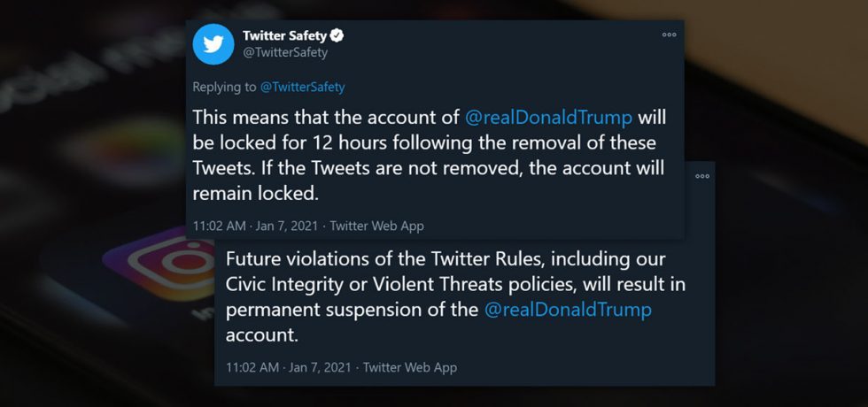Click the 11:02 AM time on the second tweet
Image resolution: width=868 pixels, height=407 pixels.
pyautogui.click(x=252, y=366)
